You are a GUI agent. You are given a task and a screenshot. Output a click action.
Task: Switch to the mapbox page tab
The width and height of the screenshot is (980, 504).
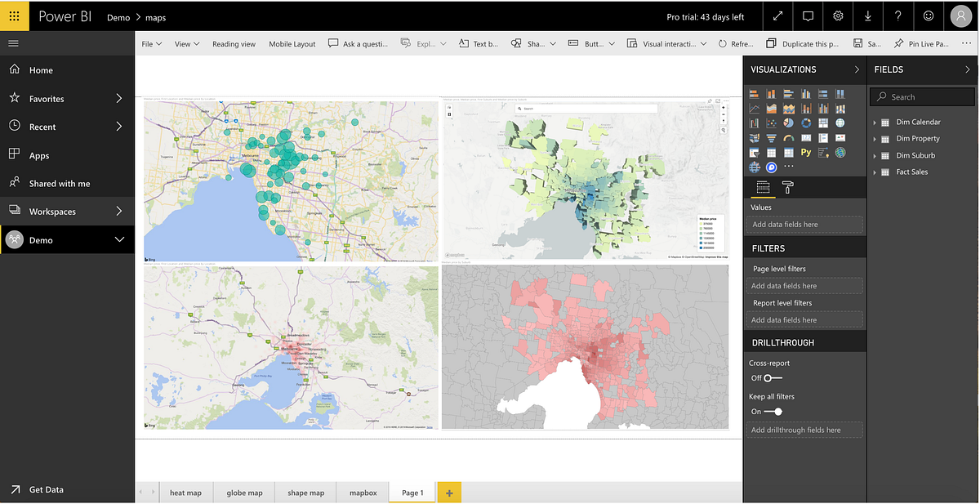point(362,493)
